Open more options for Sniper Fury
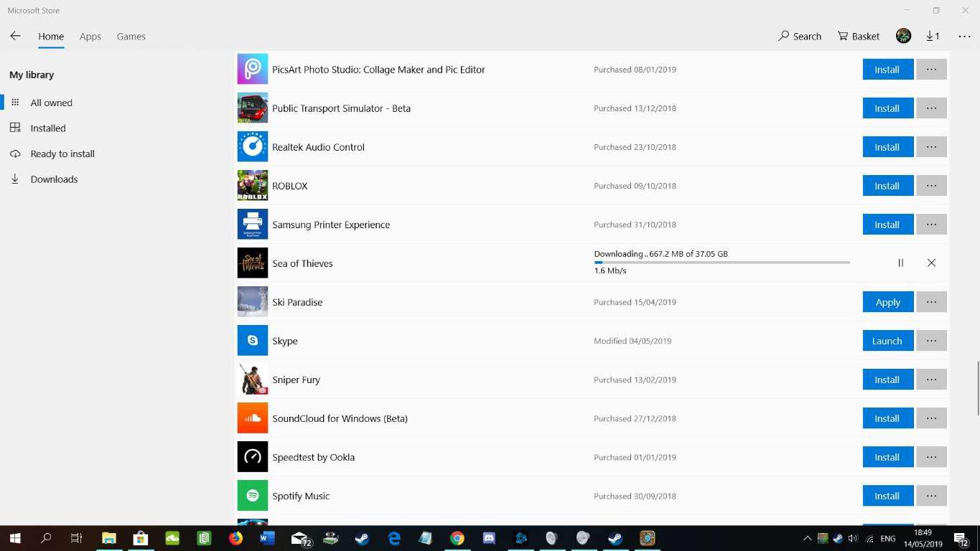The width and height of the screenshot is (980, 551). (931, 379)
